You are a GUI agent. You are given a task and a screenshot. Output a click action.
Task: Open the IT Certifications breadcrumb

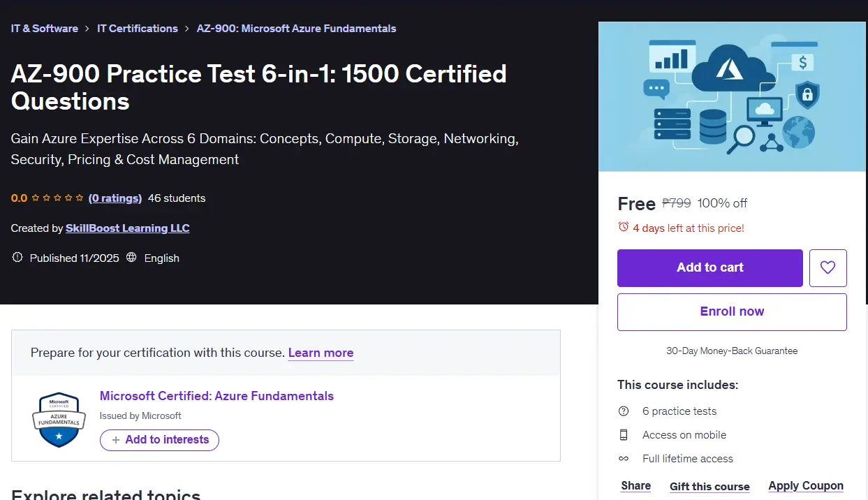click(x=138, y=29)
